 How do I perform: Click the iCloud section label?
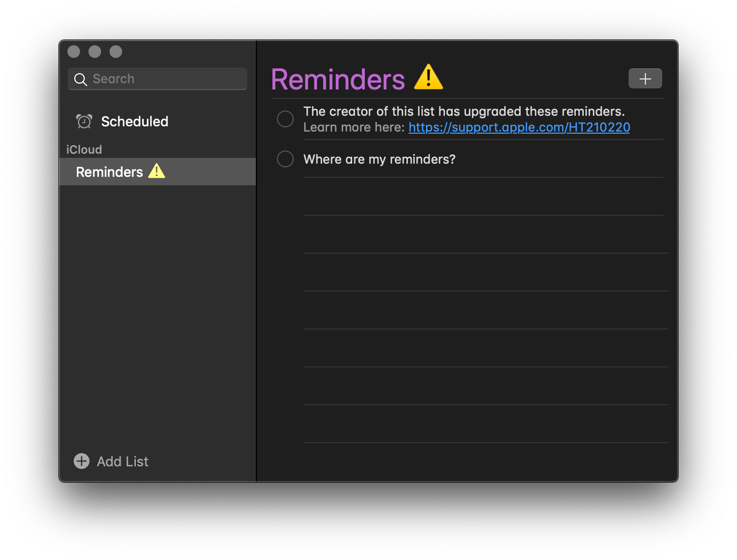tap(84, 149)
